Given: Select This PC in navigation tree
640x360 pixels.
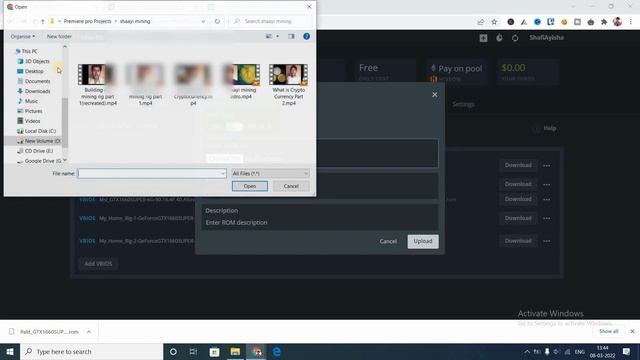Looking at the screenshot, I should point(29,51).
